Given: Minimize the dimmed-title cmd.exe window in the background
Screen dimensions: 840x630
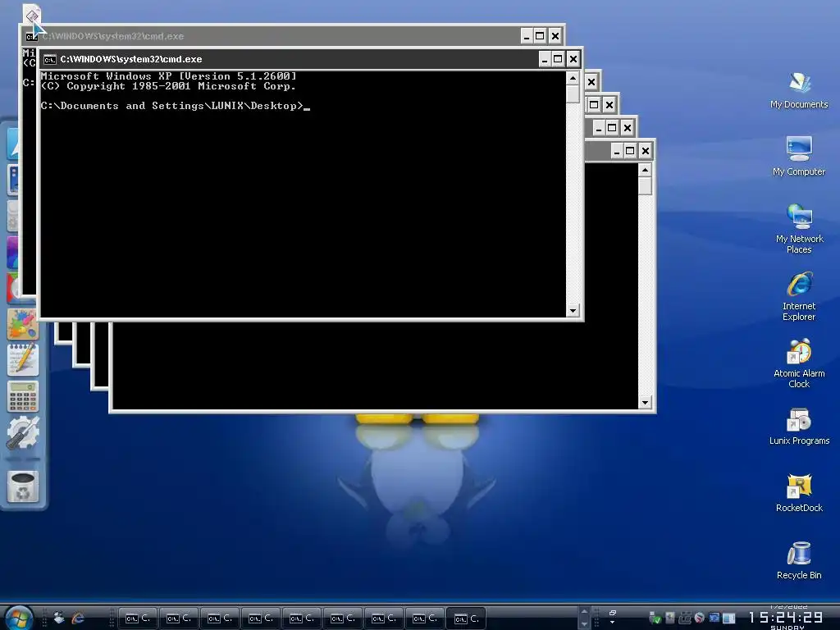Looking at the screenshot, I should pos(527,36).
